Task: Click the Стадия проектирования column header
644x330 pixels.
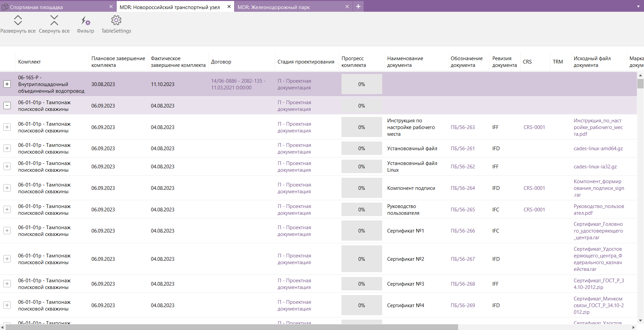Action: click(306, 62)
